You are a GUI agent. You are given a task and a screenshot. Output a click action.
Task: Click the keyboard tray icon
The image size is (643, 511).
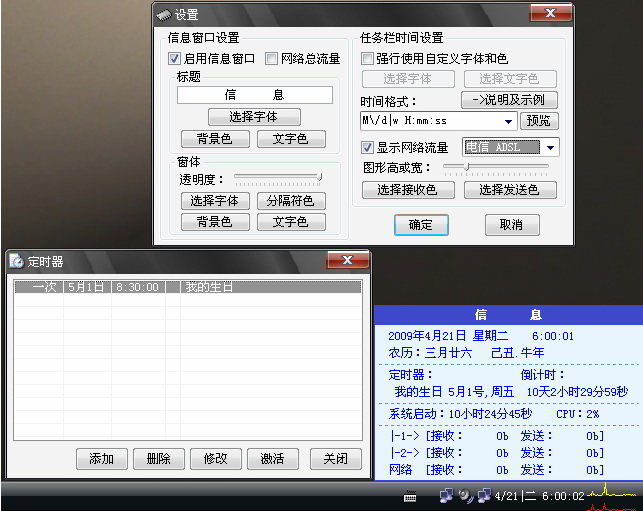coord(410,497)
